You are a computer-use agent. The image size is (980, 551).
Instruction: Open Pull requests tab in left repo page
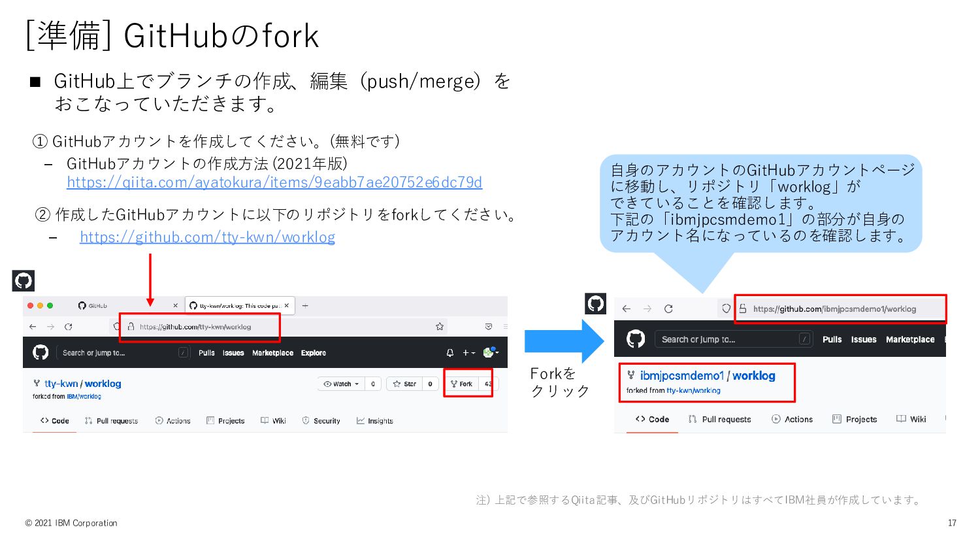tap(111, 420)
